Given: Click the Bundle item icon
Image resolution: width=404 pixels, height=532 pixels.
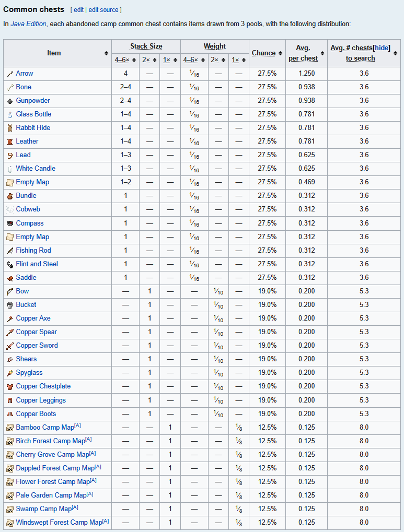Looking at the screenshot, I should pyautogui.click(x=10, y=196).
